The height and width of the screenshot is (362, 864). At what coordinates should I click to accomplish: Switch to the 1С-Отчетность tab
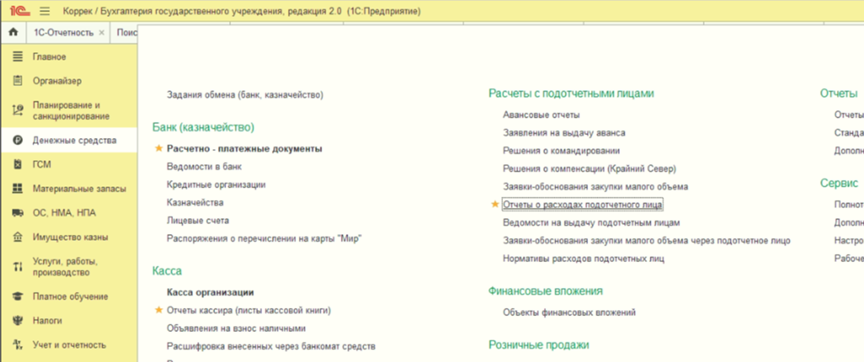[63, 33]
